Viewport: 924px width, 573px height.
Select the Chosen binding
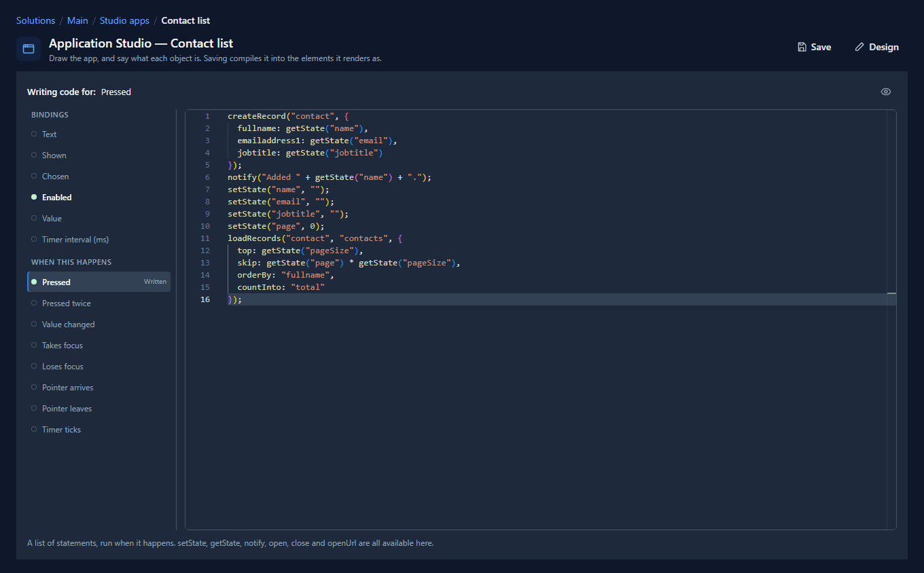tap(99, 177)
